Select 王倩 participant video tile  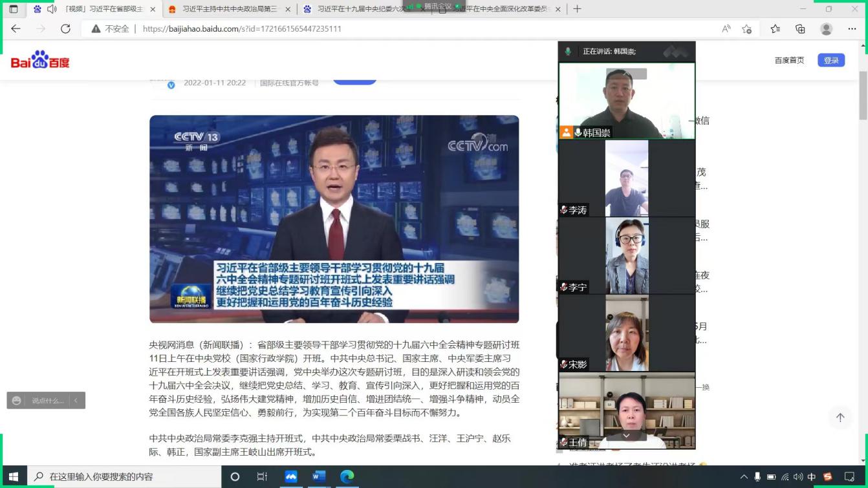[x=627, y=410]
